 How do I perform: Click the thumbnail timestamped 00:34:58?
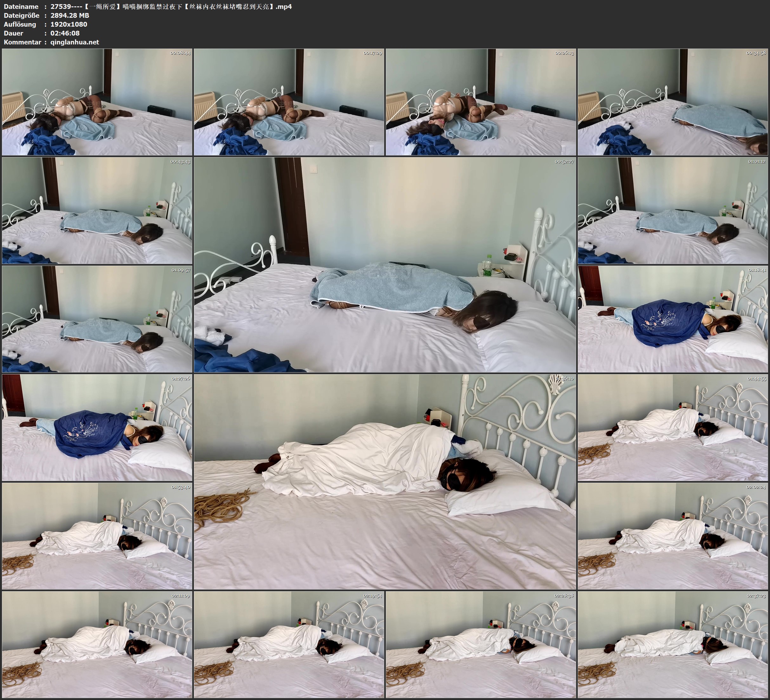click(673, 102)
